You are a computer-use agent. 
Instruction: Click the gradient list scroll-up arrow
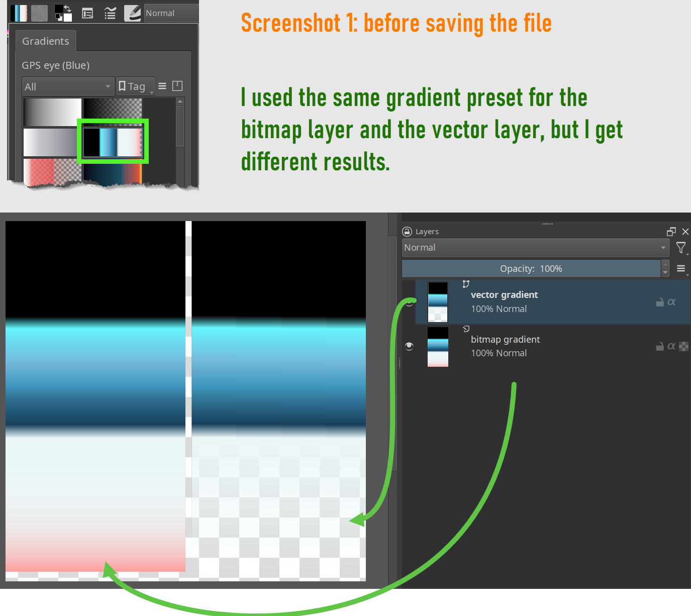180,101
